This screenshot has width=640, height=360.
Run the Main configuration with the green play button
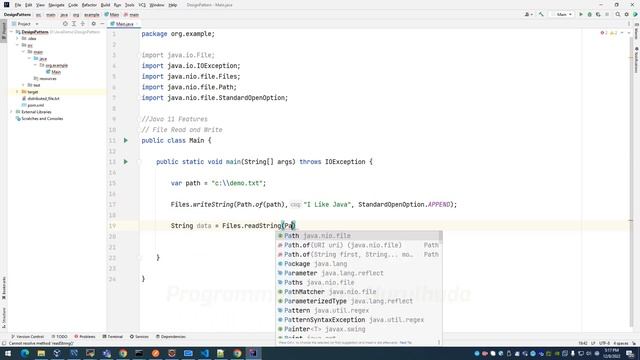click(581, 14)
